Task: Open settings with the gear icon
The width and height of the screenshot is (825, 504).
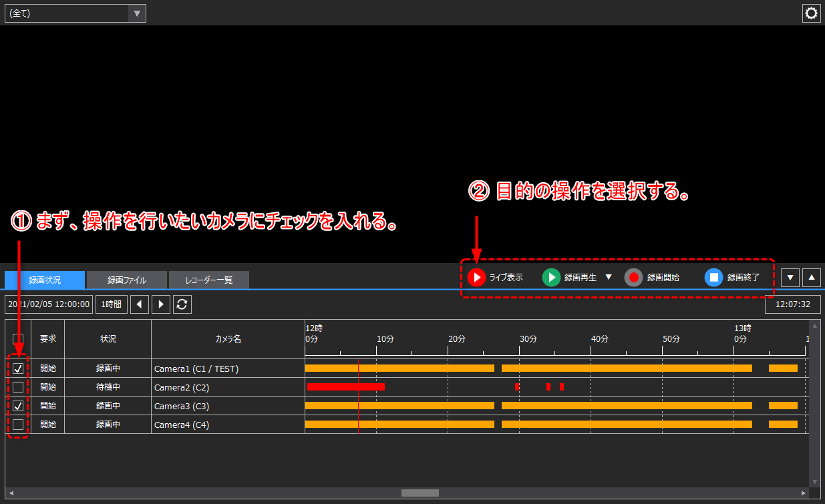Action: (x=811, y=13)
